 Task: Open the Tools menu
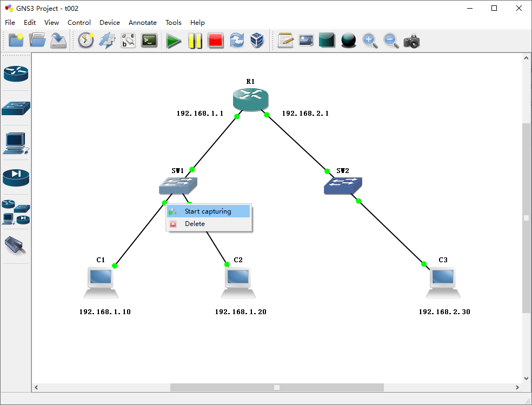point(174,22)
